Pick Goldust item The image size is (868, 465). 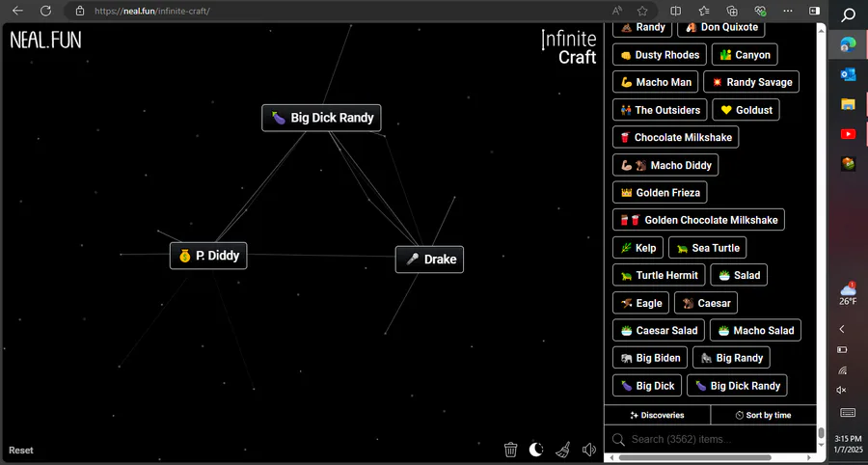click(x=746, y=110)
